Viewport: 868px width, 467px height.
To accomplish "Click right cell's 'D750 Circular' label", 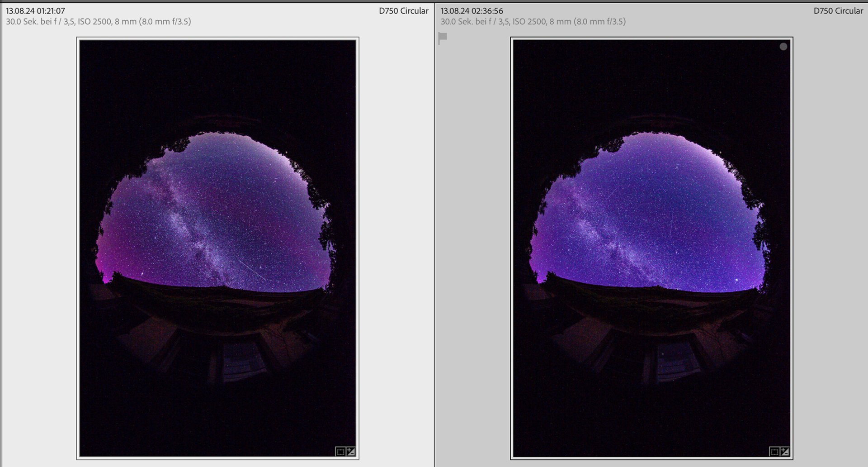I will coord(838,11).
